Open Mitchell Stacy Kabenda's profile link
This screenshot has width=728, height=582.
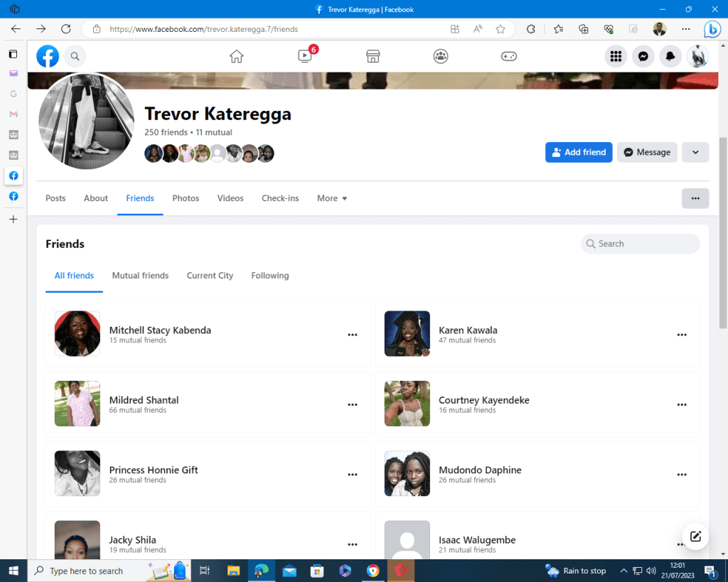[x=160, y=330]
